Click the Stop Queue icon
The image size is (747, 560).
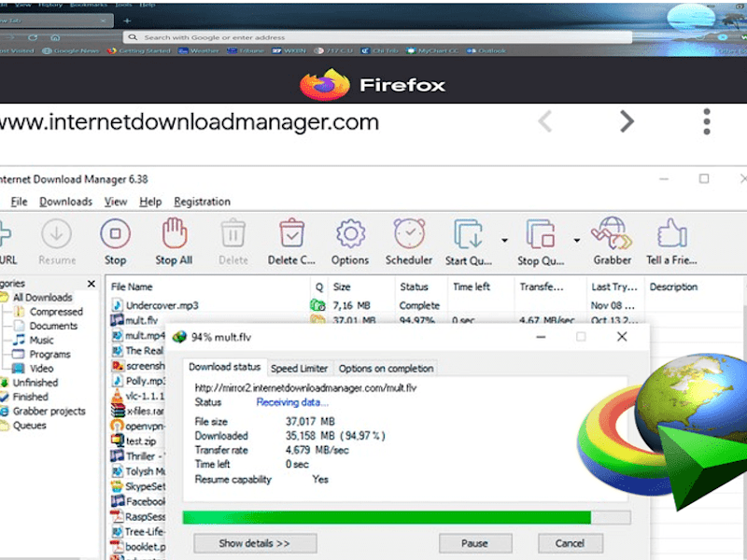point(541,234)
